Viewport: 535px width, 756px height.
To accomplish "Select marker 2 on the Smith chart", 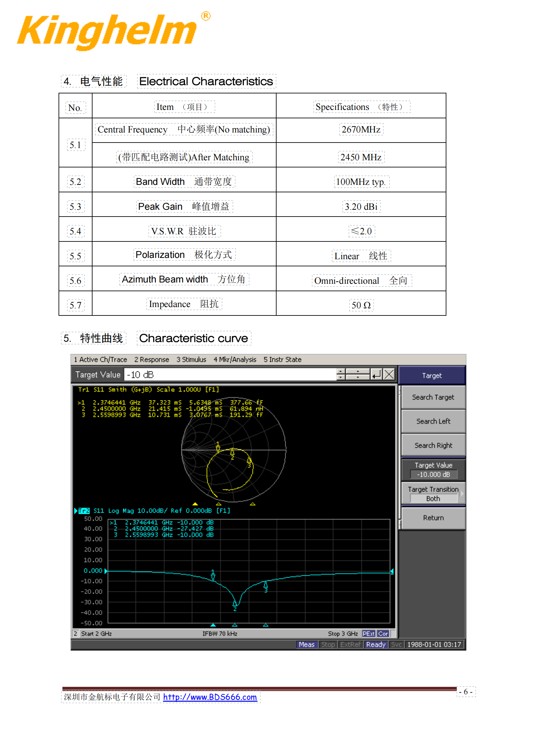I will [x=232, y=454].
